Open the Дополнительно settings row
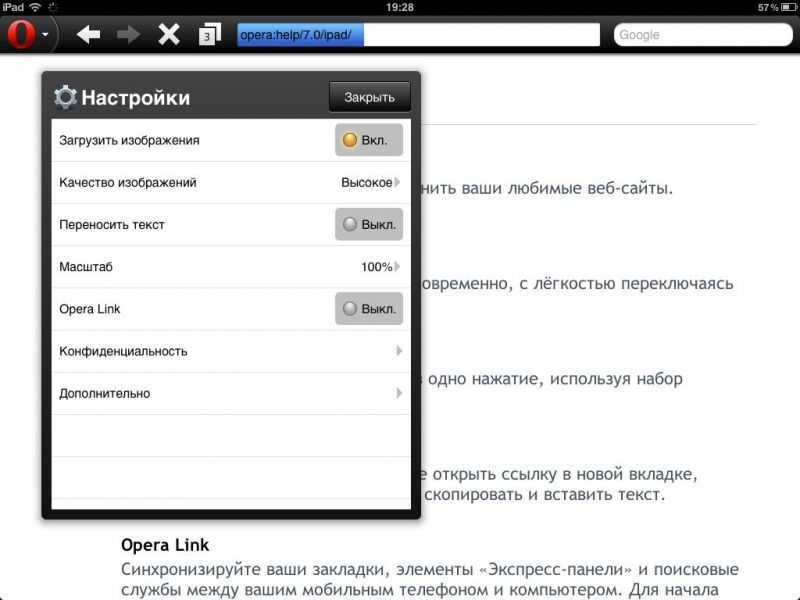Image resolution: width=800 pixels, height=600 pixels. coord(230,393)
